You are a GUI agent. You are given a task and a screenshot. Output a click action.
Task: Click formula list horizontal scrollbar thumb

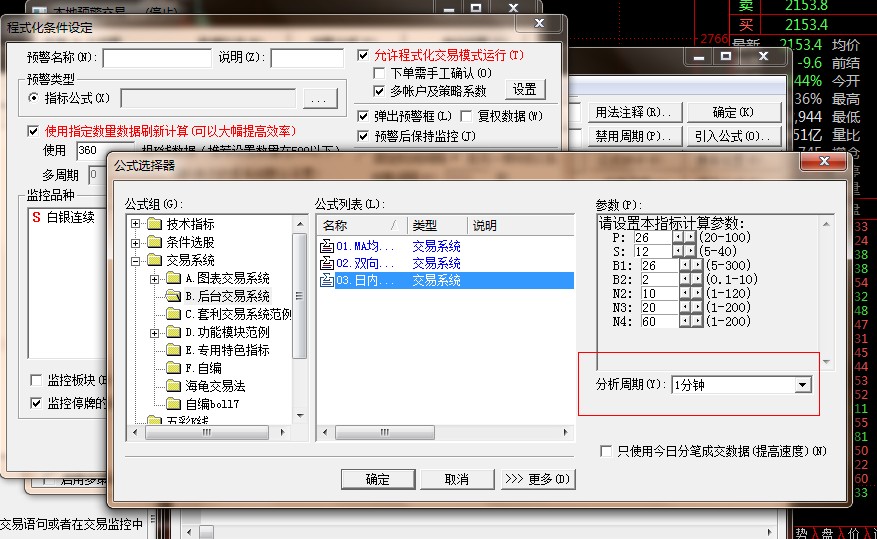(385, 432)
